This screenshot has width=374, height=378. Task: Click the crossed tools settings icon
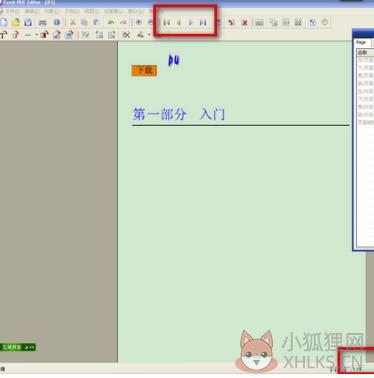click(126, 35)
